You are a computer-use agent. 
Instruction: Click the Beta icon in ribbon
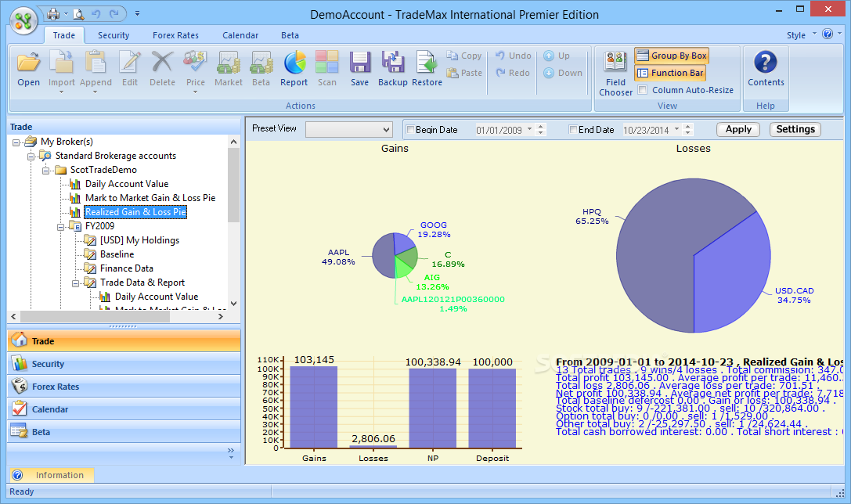click(x=261, y=62)
